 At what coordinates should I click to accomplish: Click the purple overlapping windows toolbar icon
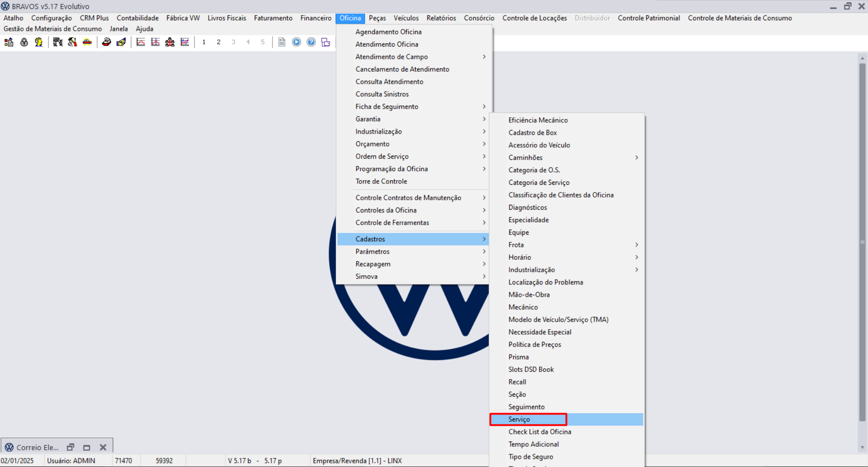pyautogui.click(x=326, y=42)
